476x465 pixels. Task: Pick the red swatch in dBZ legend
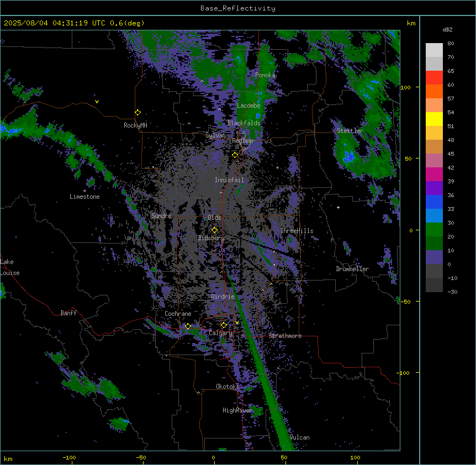[434, 77]
